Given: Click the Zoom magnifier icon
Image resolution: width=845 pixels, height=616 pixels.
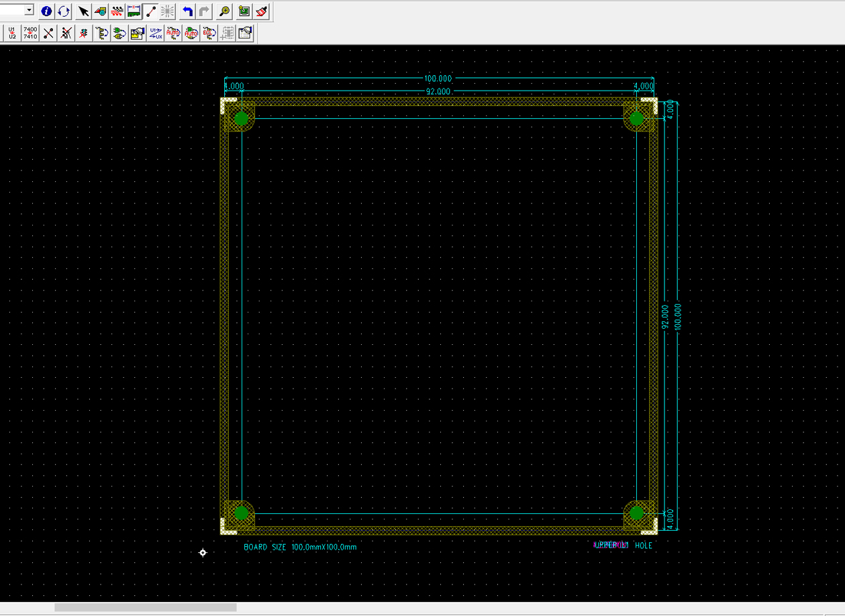Looking at the screenshot, I should (x=224, y=11).
